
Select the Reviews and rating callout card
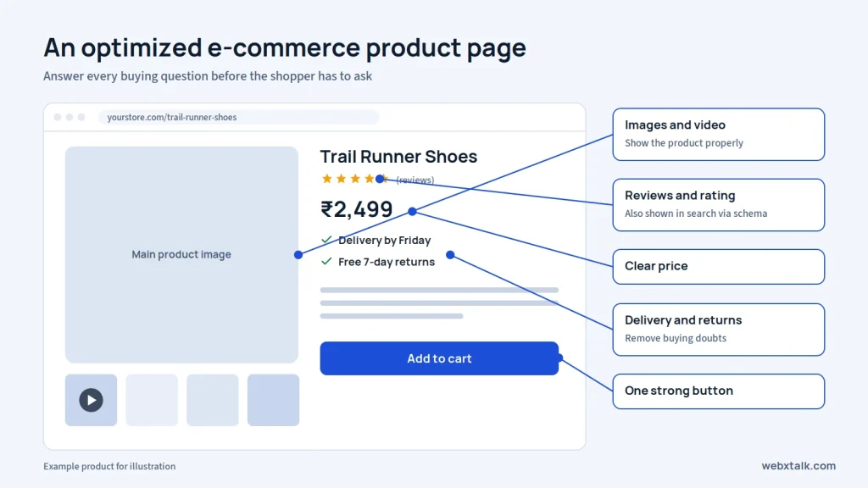coord(719,205)
